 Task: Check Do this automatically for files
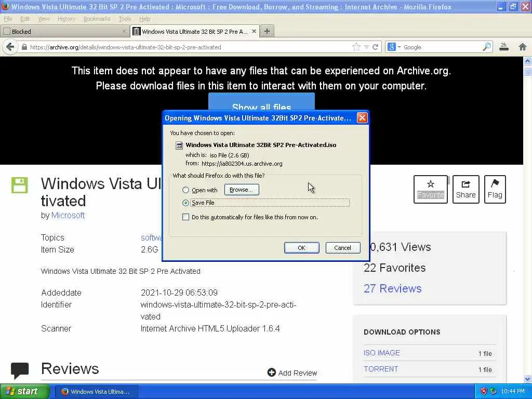(185, 217)
